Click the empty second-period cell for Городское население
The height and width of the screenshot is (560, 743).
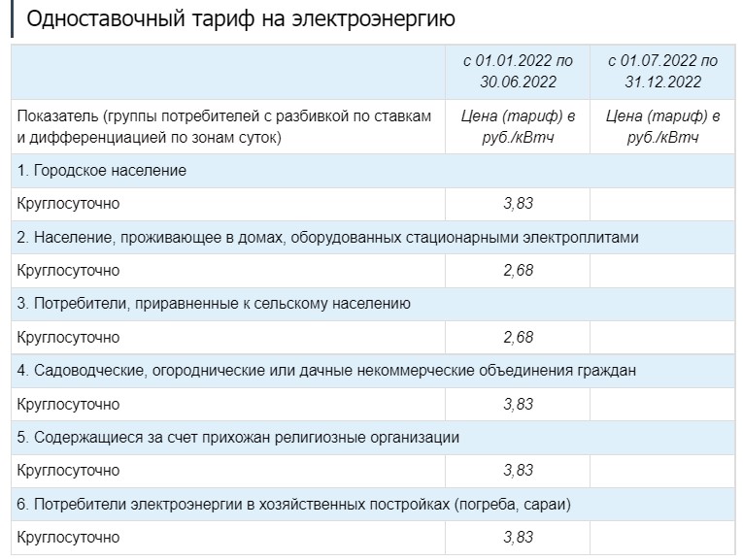pos(662,204)
